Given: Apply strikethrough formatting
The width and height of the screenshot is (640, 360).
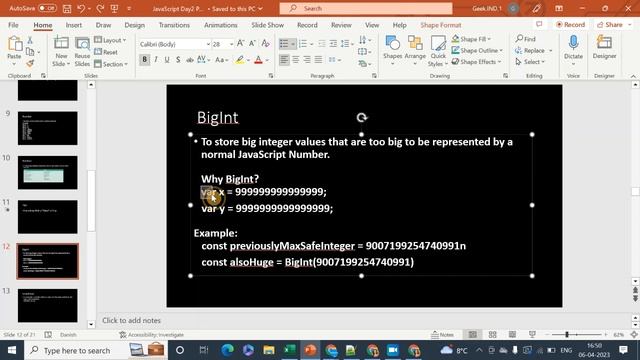Looking at the screenshot, I should click(x=190, y=60).
